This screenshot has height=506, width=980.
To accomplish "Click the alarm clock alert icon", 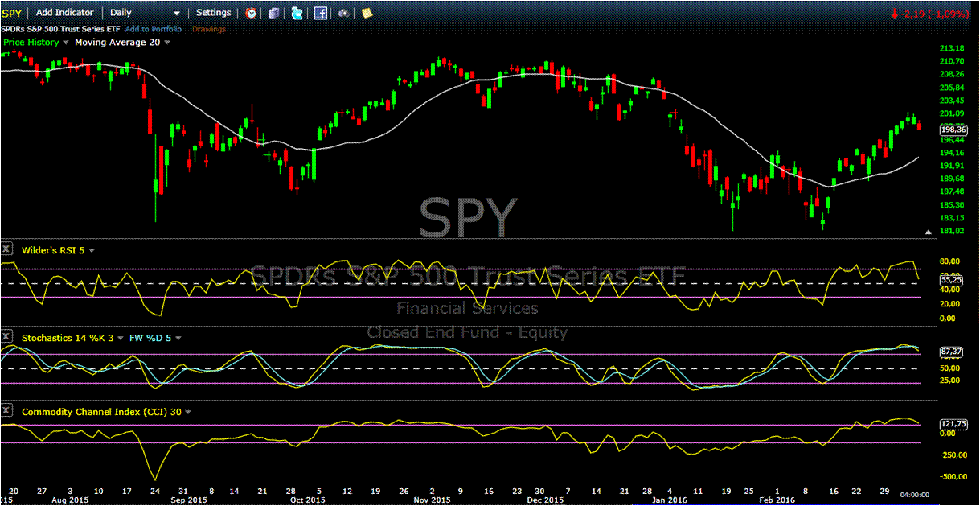I will (x=252, y=13).
